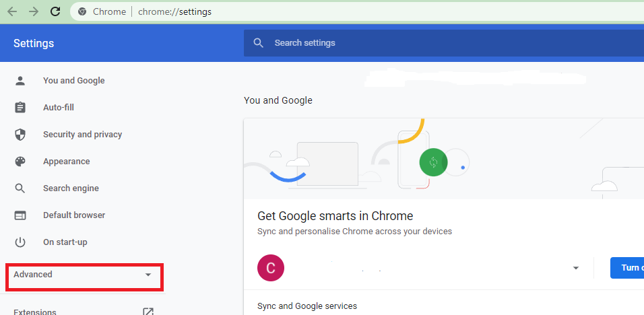Screen dimensions: 644x315
Task: Open You and Google in the sidebar
Action: 74,81
